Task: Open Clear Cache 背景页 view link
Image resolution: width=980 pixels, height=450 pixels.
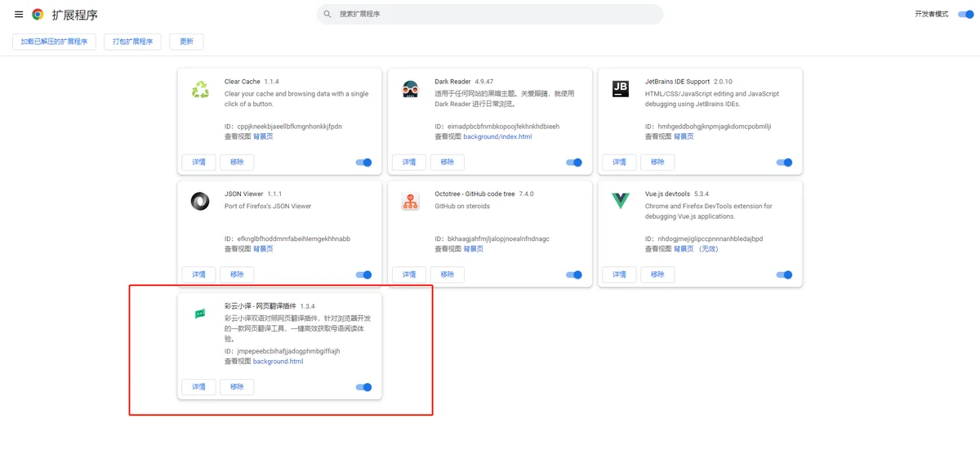Action: click(x=263, y=136)
